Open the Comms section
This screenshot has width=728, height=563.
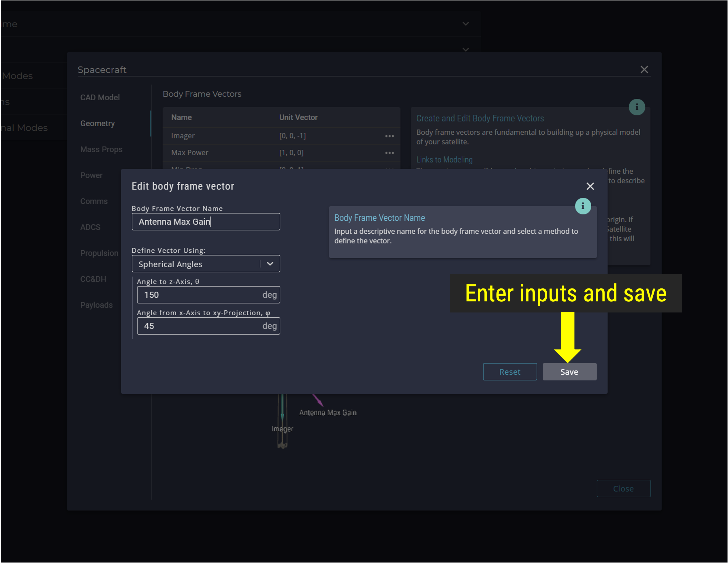click(x=94, y=201)
